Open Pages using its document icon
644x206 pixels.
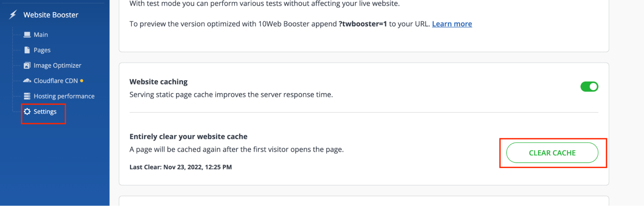click(x=26, y=50)
